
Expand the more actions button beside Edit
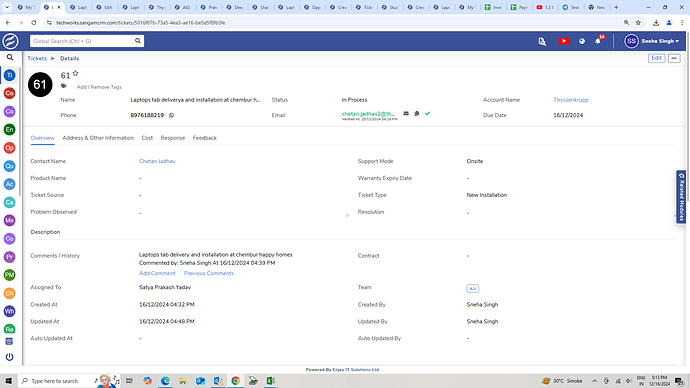tap(674, 58)
